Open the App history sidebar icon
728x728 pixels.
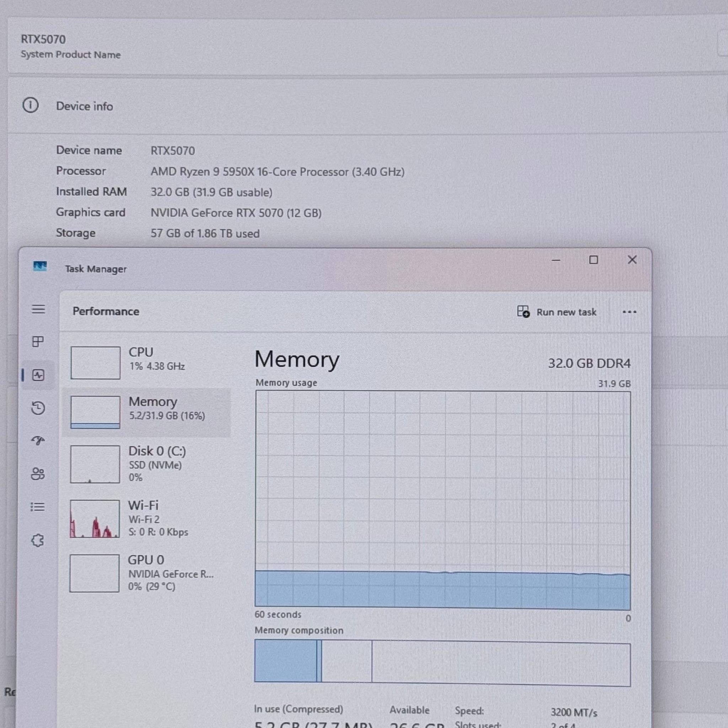tap(38, 408)
